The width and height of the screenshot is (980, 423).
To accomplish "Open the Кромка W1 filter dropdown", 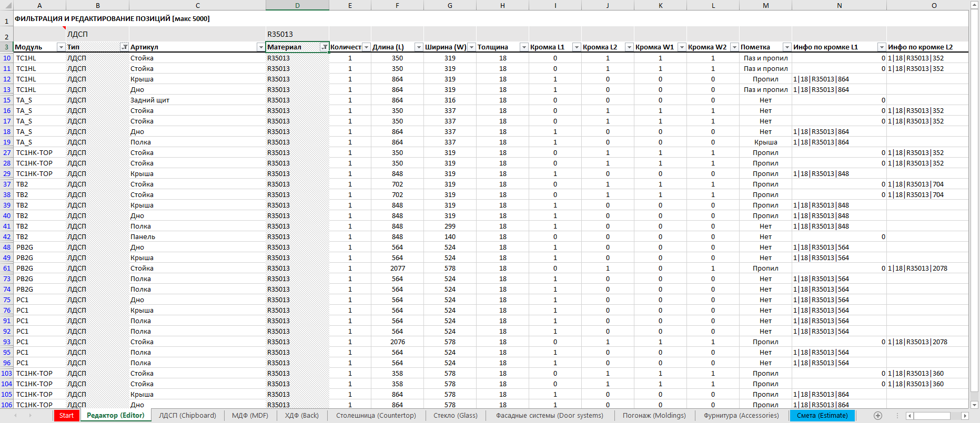I will 682,47.
